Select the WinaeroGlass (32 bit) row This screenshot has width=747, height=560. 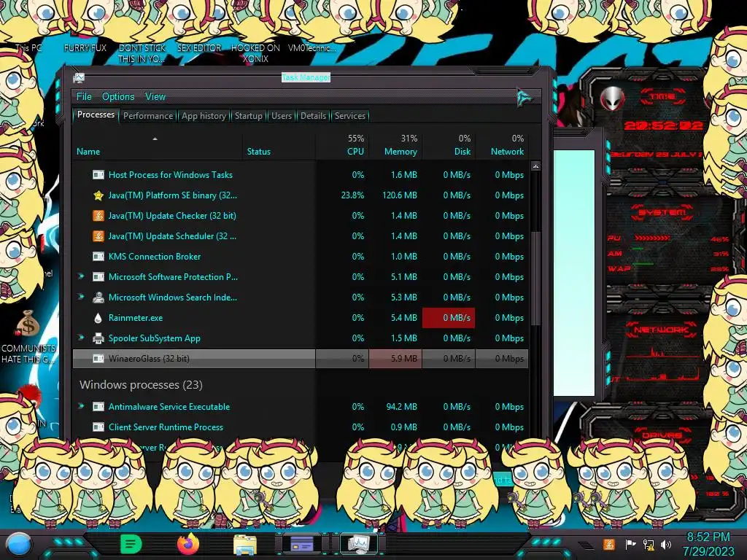[x=301, y=359]
